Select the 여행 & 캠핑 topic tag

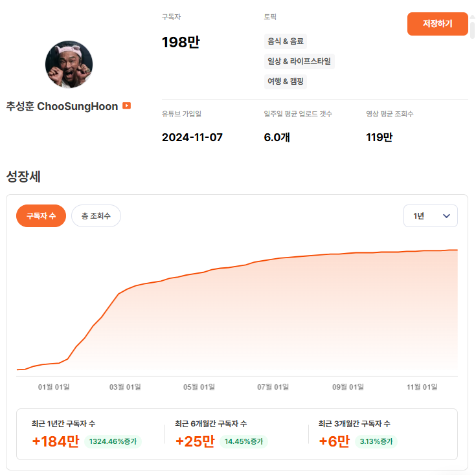tap(286, 82)
